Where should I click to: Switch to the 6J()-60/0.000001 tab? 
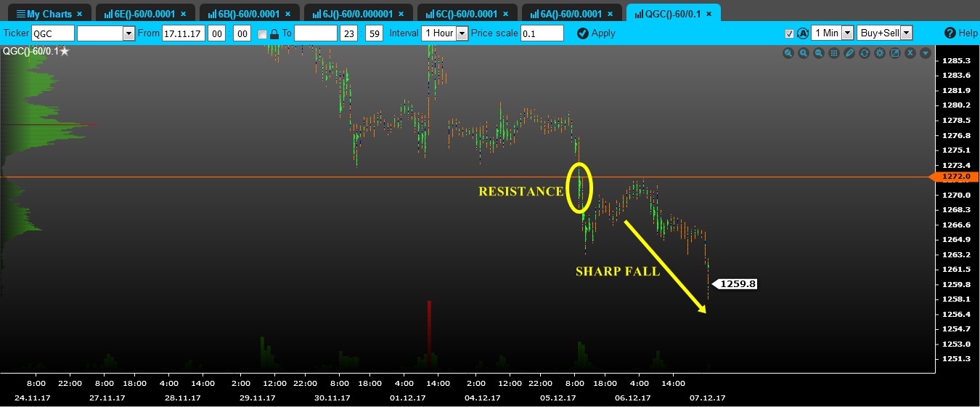[x=357, y=14]
